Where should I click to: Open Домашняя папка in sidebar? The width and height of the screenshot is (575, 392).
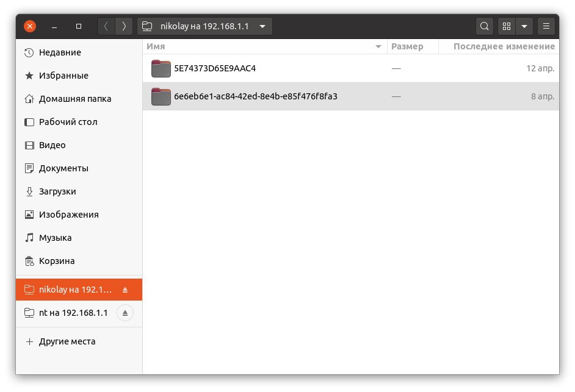pyautogui.click(x=79, y=99)
